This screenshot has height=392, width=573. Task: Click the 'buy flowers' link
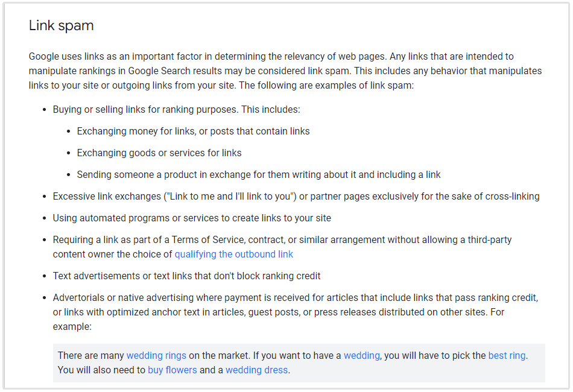point(172,370)
